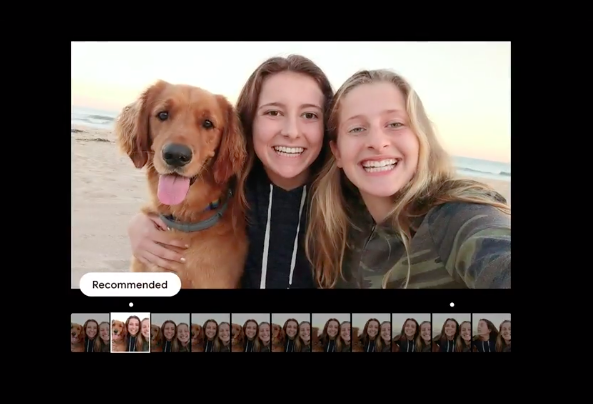Click the Recommended label pill
This screenshot has height=404, width=593.
130,284
